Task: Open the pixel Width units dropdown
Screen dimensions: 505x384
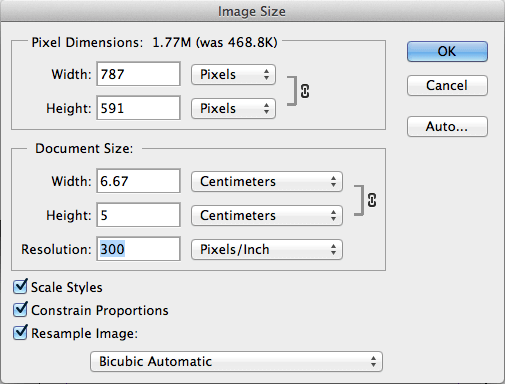Action: (233, 74)
